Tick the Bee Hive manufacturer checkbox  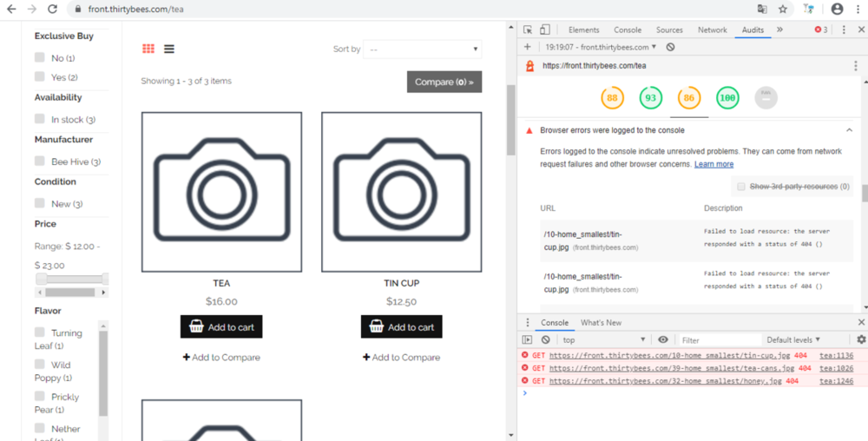[40, 161]
